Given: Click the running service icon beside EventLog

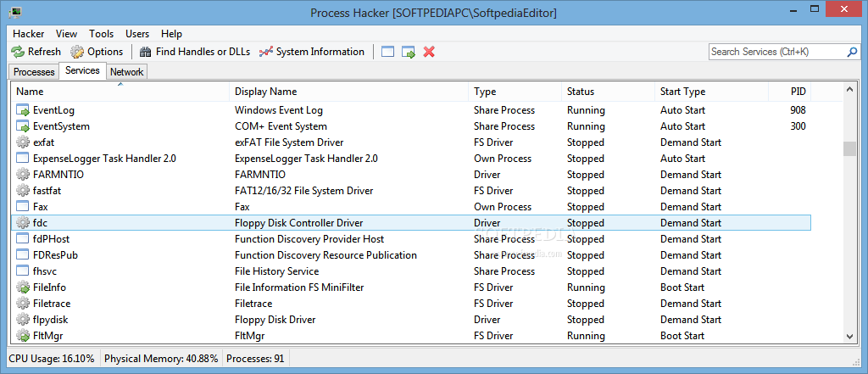Looking at the screenshot, I should [23, 110].
